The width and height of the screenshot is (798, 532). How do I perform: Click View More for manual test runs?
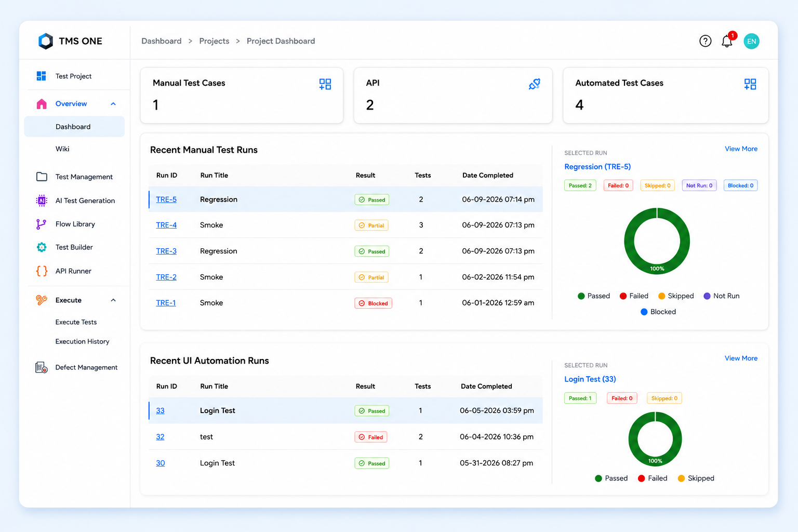coord(741,149)
